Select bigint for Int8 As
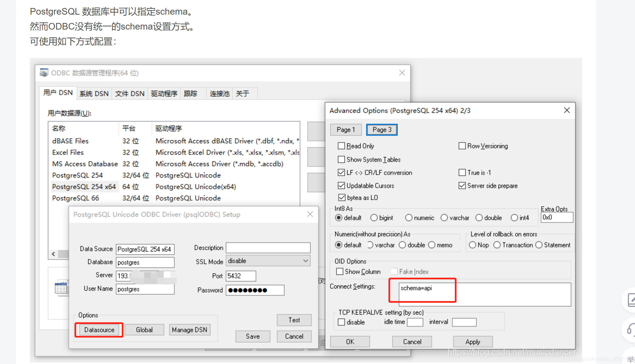 coord(374,218)
